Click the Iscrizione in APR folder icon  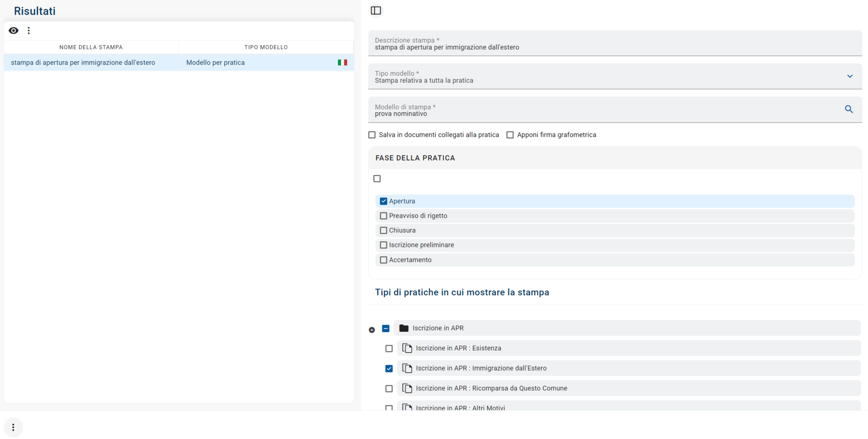404,328
